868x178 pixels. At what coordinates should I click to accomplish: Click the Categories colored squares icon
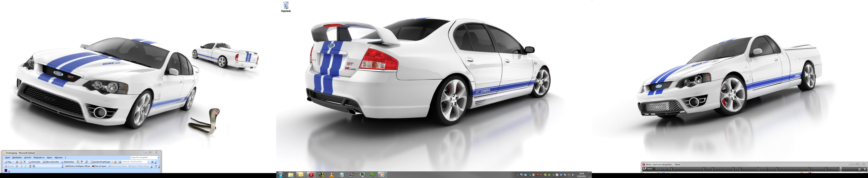(x=78, y=162)
